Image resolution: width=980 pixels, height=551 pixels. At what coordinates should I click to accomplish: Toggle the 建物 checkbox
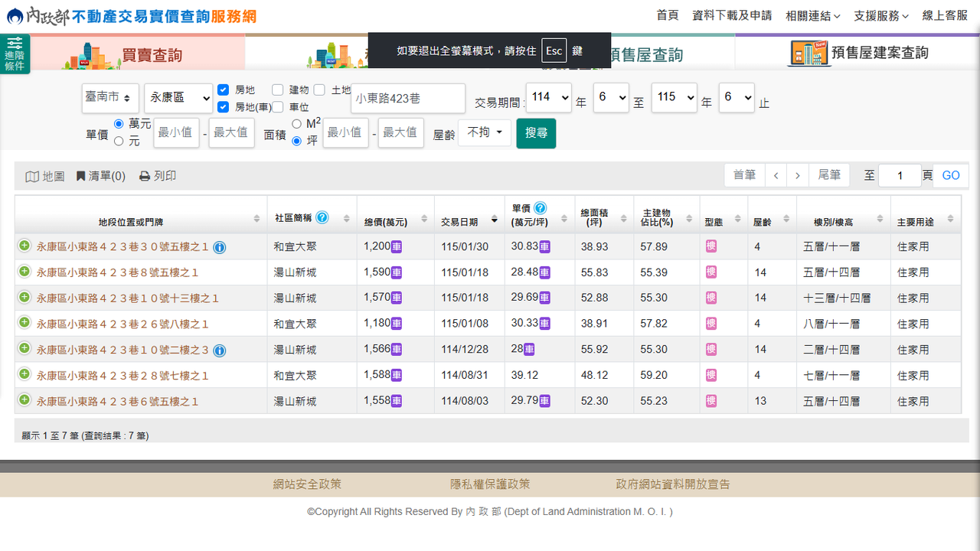point(277,90)
